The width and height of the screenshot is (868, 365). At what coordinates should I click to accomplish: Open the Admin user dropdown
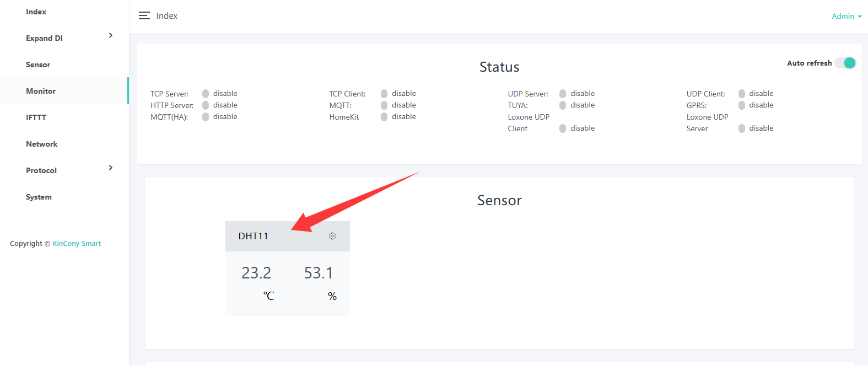click(x=847, y=16)
